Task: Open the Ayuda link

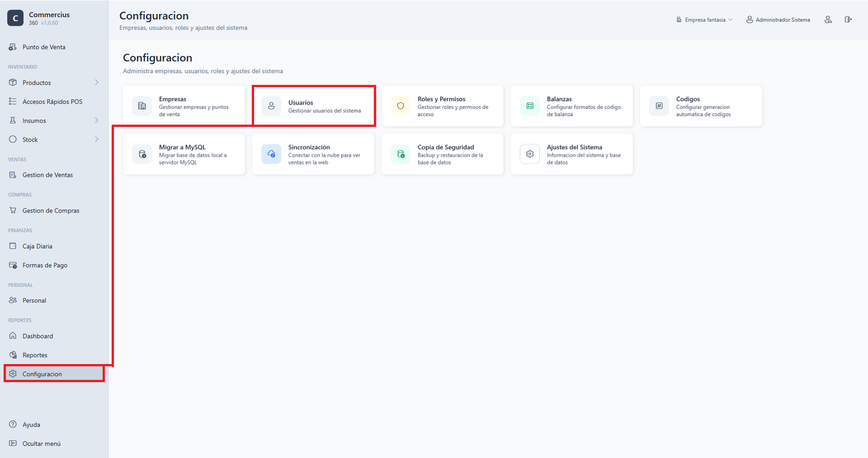Action: (54, 424)
